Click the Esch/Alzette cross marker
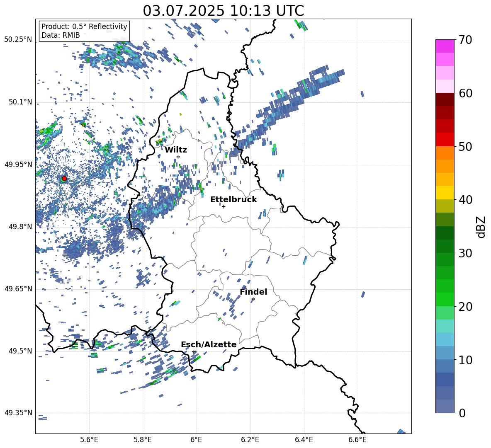 (x=194, y=351)
